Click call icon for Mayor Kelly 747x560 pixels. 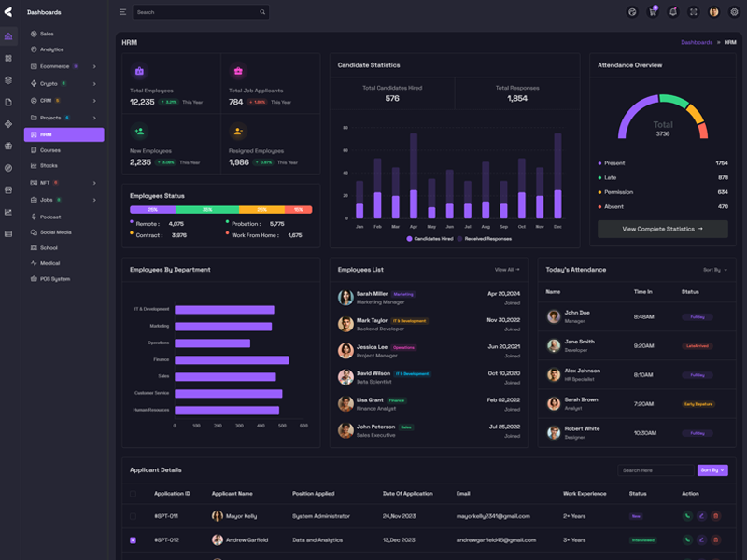click(687, 515)
